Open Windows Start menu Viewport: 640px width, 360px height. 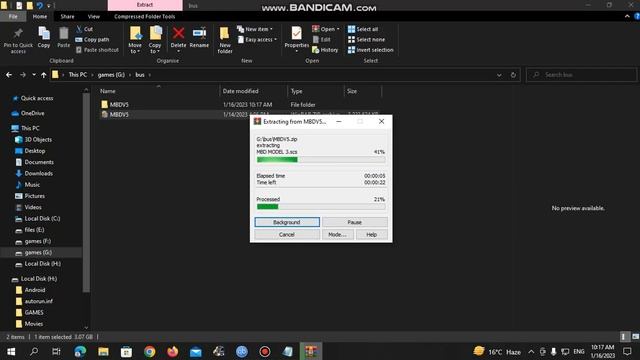(x=11, y=351)
